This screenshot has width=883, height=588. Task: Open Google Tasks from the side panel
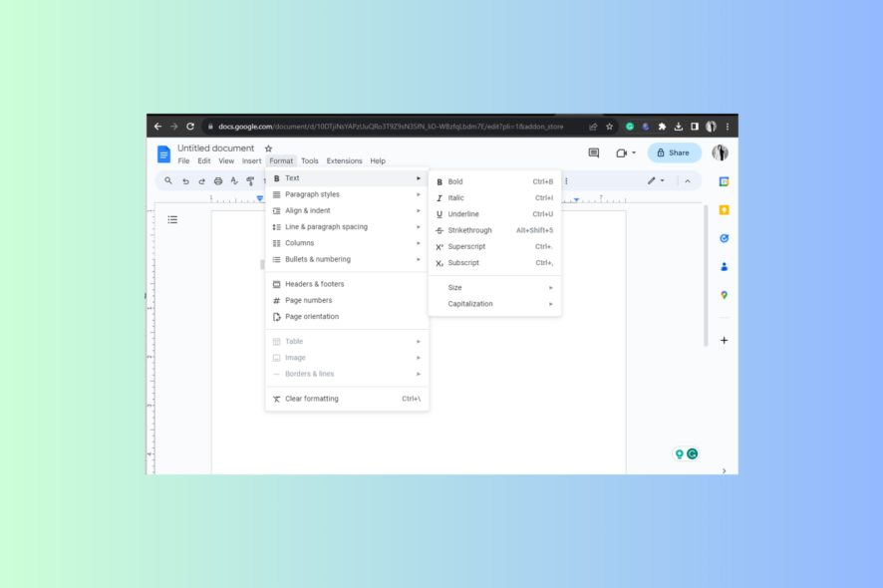coord(724,238)
